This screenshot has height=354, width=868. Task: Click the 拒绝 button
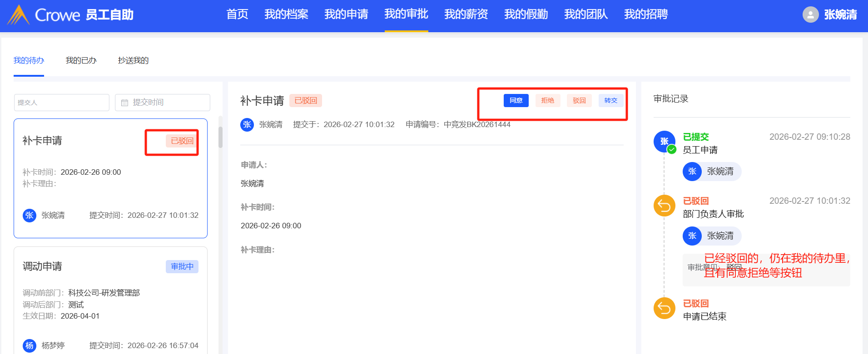tap(548, 100)
